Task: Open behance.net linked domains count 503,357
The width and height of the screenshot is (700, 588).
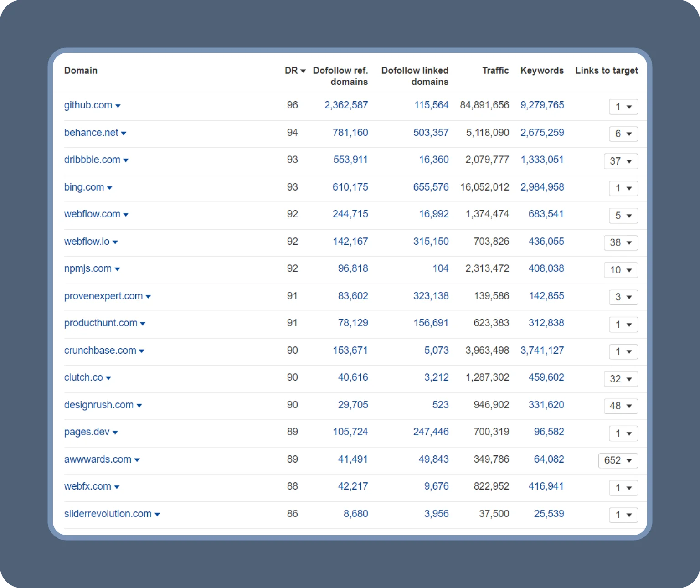Action: [431, 133]
